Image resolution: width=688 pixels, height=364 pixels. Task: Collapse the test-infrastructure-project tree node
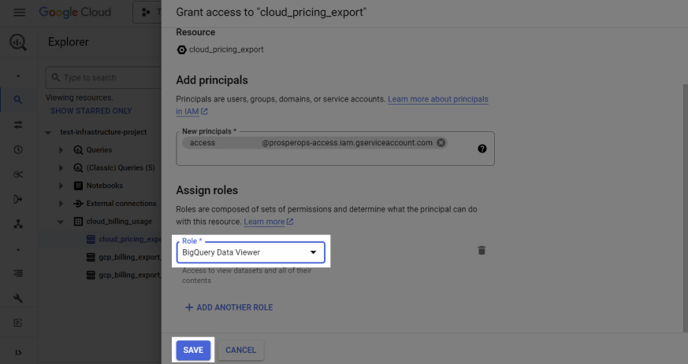click(48, 132)
